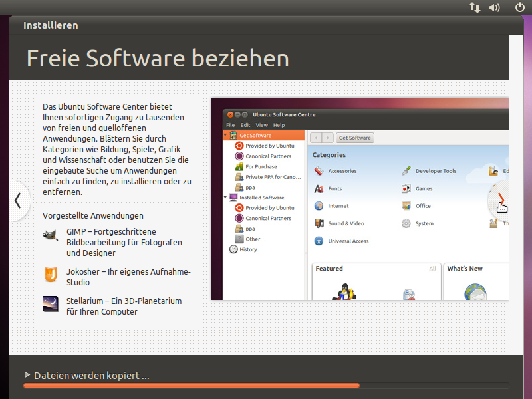Click the back navigation arrow in Software Centre
Image resolution: width=532 pixels, height=399 pixels.
click(x=316, y=138)
